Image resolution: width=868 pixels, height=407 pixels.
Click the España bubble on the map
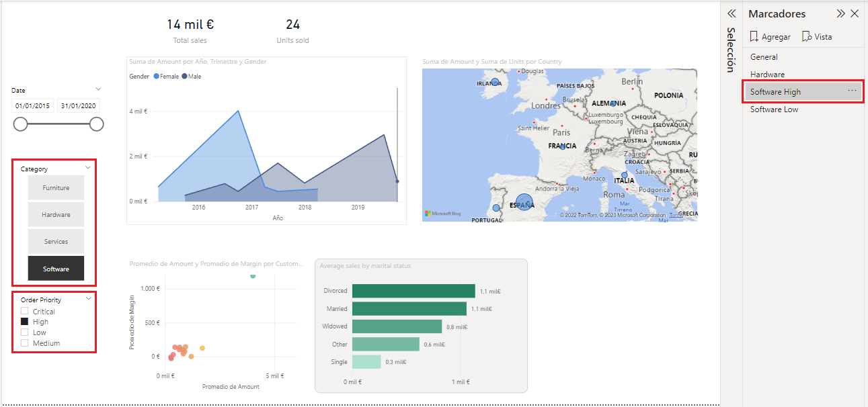(524, 202)
